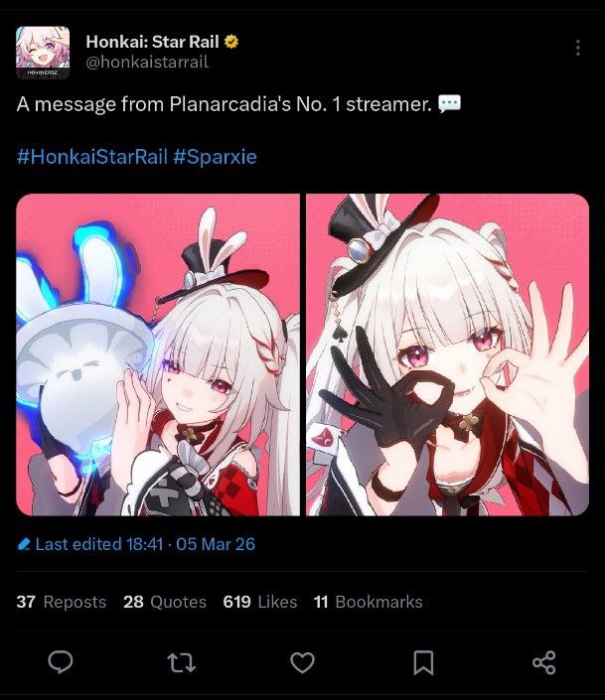Visit the @honkaistarrail handle
The image size is (605, 700).
click(147, 62)
